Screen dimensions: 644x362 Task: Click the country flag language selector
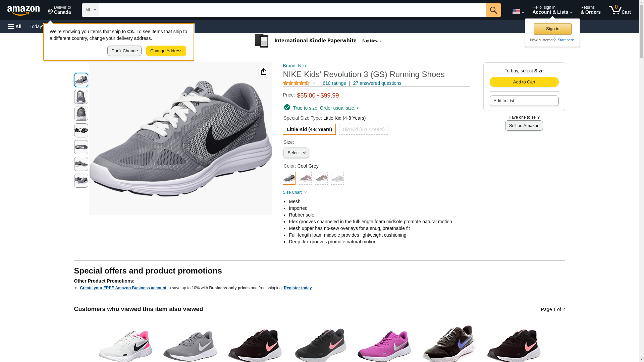(x=518, y=11)
